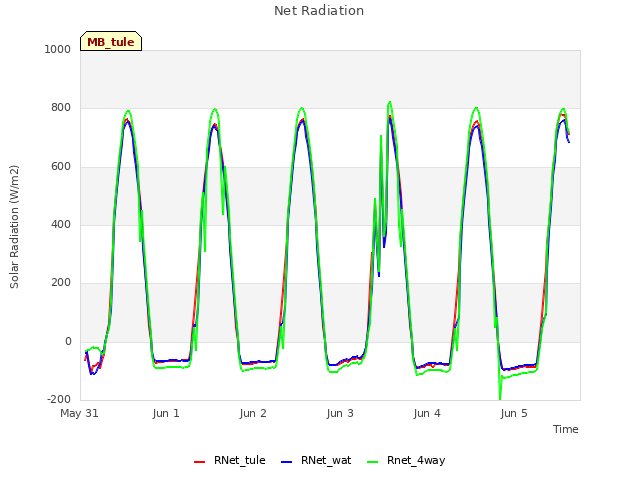Screen dimensions: 640x480
Task: Select the Jun 4 x-axis tick label
Action: click(427, 413)
